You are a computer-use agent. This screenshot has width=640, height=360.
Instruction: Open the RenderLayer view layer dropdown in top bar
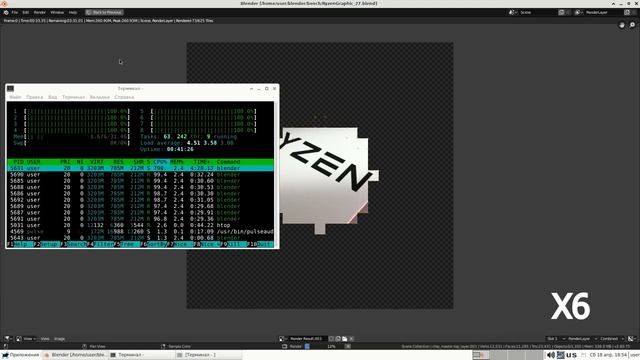coord(579,12)
